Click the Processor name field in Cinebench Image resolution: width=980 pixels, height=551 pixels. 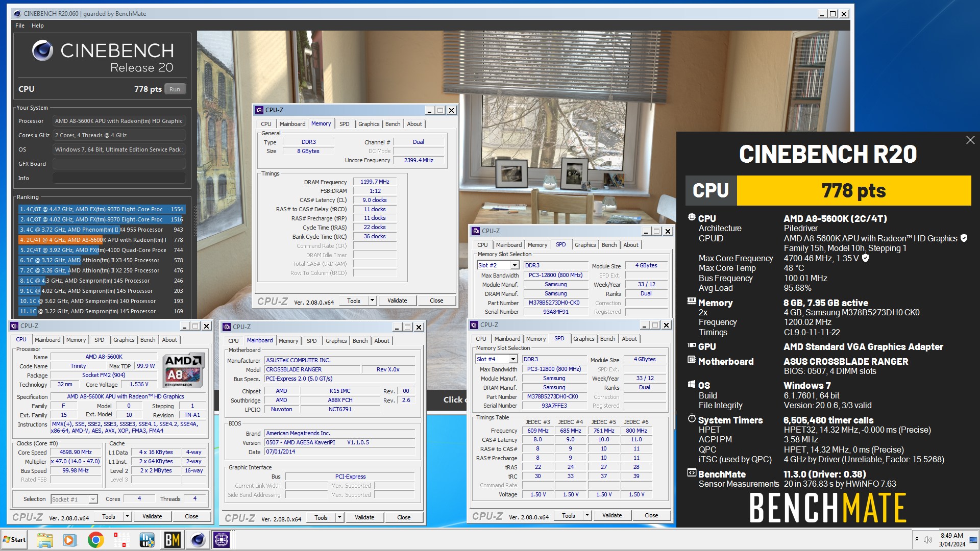pyautogui.click(x=119, y=121)
